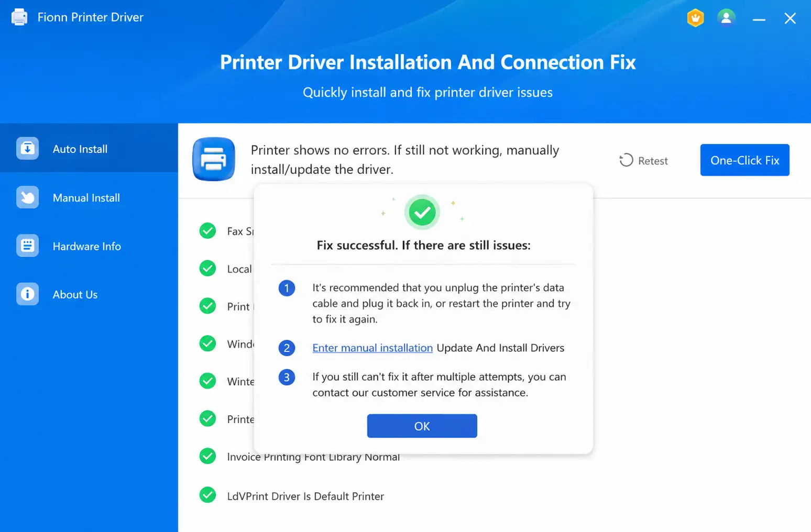Click the 'Quickly install and fix printer driver issues' subtitle
The width and height of the screenshot is (811, 532).
click(x=428, y=93)
